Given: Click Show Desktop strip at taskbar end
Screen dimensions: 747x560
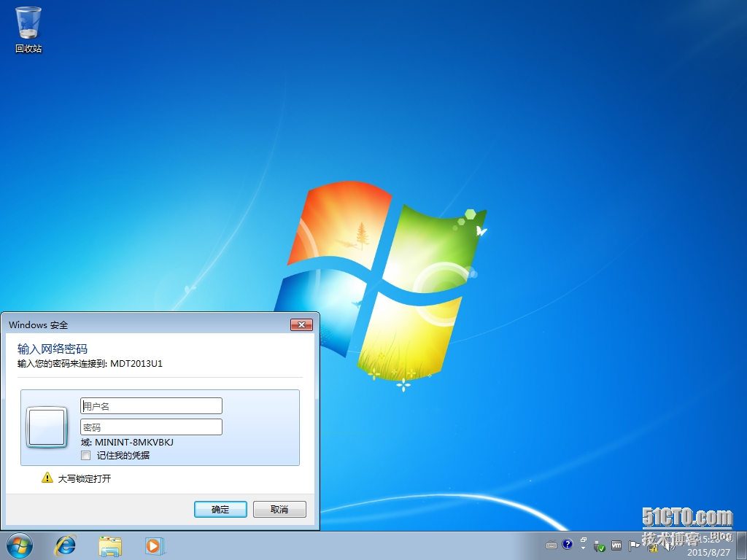Looking at the screenshot, I should pos(742,545).
